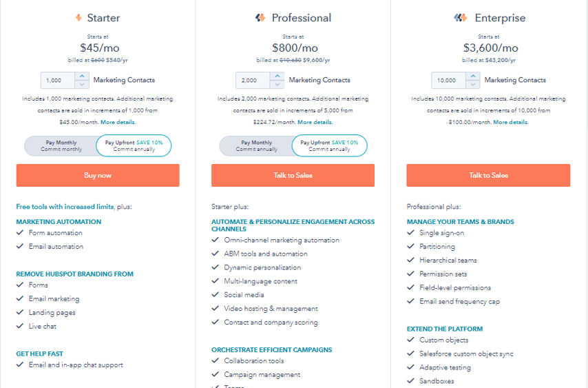Increase Professional marketing contacts with up arrow
The image size is (588, 388).
point(277,76)
